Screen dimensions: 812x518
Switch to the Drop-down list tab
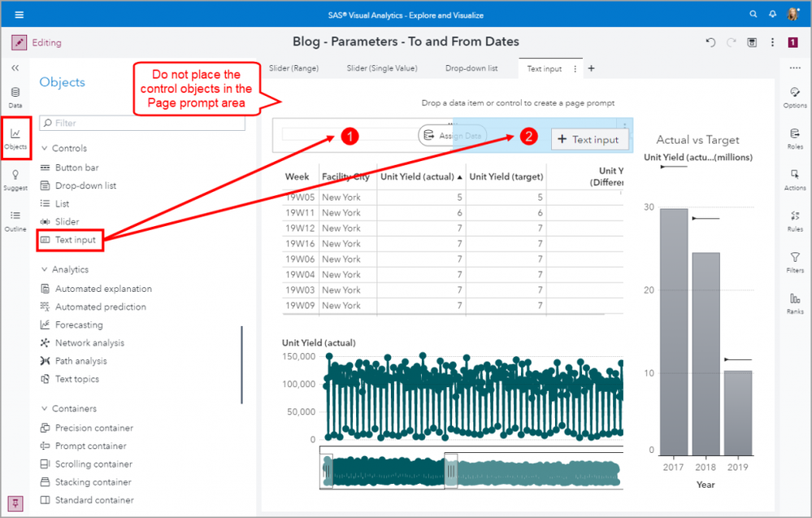[471, 68]
